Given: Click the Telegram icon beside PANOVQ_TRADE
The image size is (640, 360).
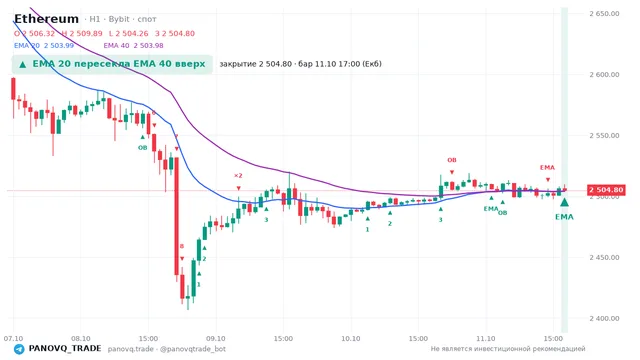Looking at the screenshot, I should point(19,349).
